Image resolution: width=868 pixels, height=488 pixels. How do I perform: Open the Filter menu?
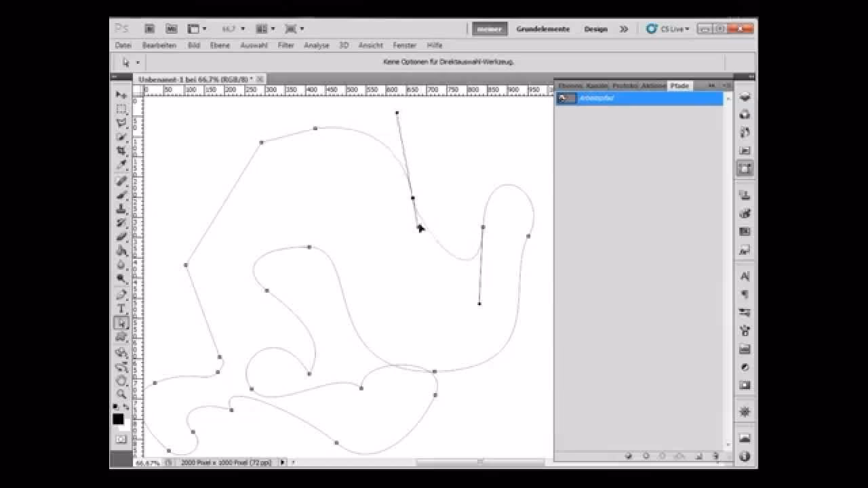[x=285, y=45]
